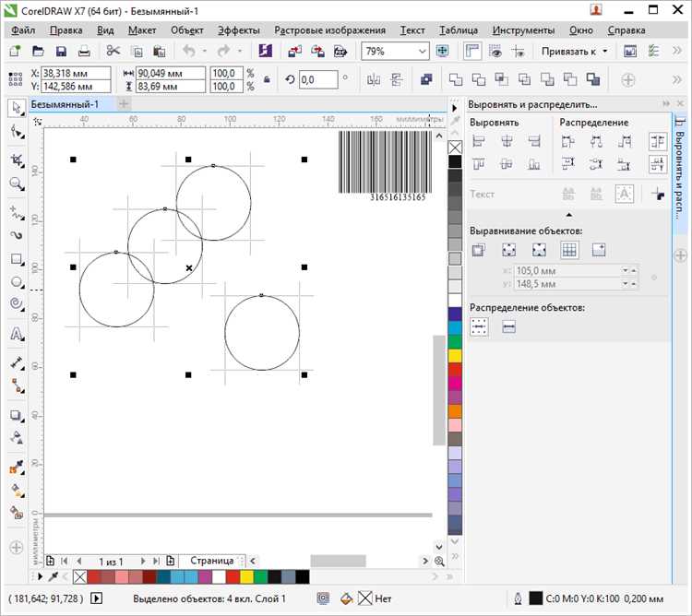
Task: Click yellow swatch in vertical palette
Action: tap(455, 355)
